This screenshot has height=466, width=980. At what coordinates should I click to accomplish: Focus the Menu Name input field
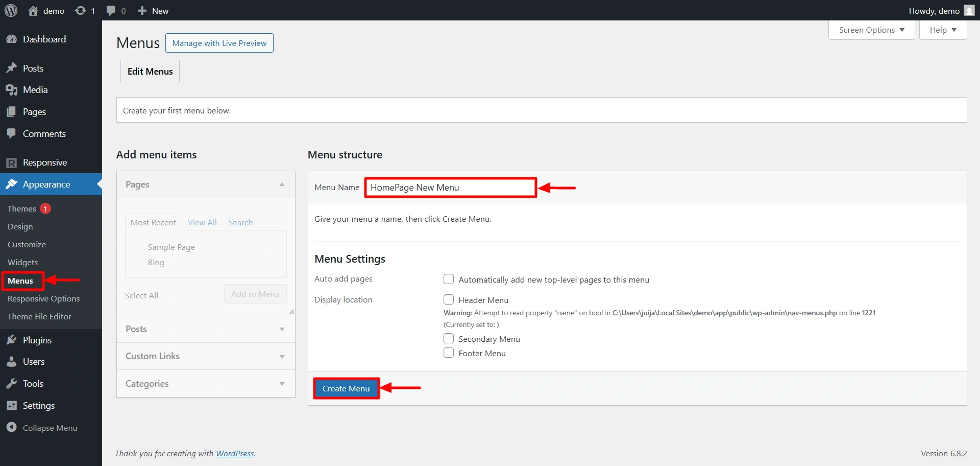pyautogui.click(x=450, y=188)
